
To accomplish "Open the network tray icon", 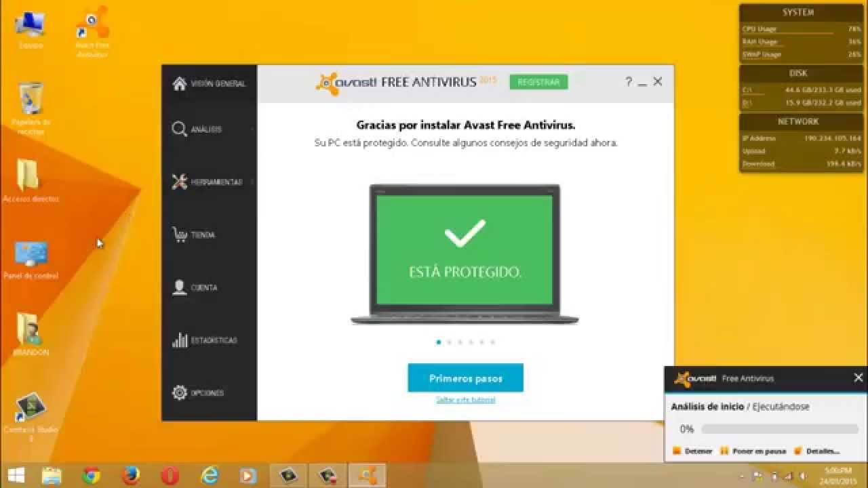I will [787, 476].
